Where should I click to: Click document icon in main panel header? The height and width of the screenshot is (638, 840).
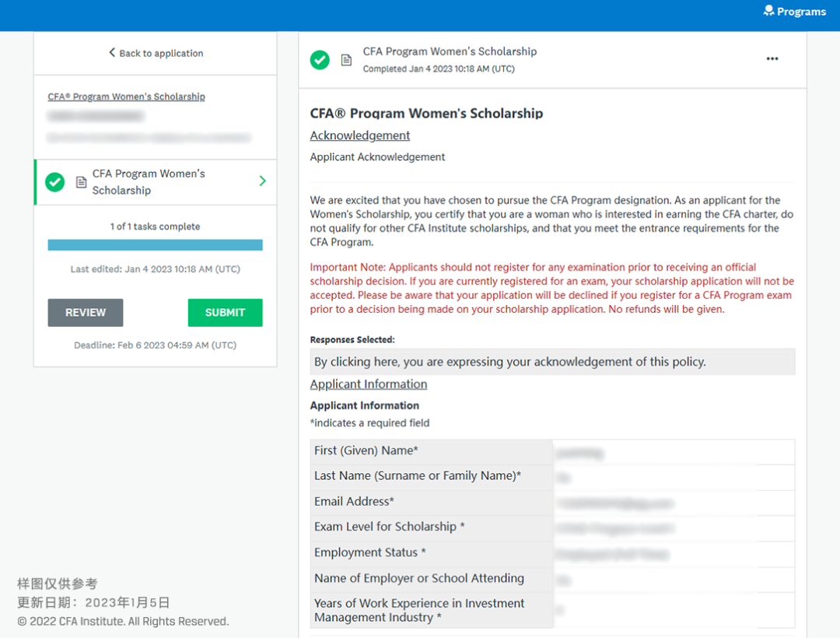(346, 60)
